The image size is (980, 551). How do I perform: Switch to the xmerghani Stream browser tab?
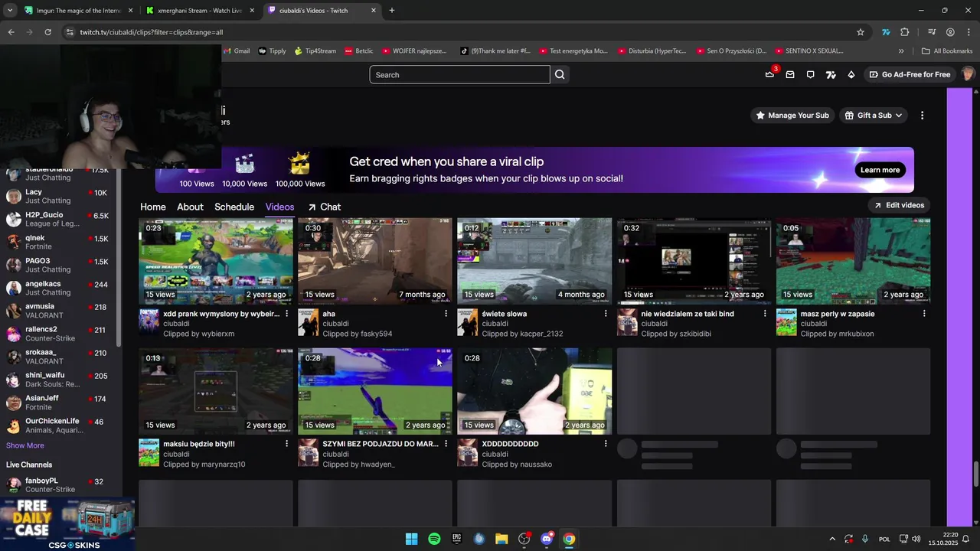click(200, 11)
